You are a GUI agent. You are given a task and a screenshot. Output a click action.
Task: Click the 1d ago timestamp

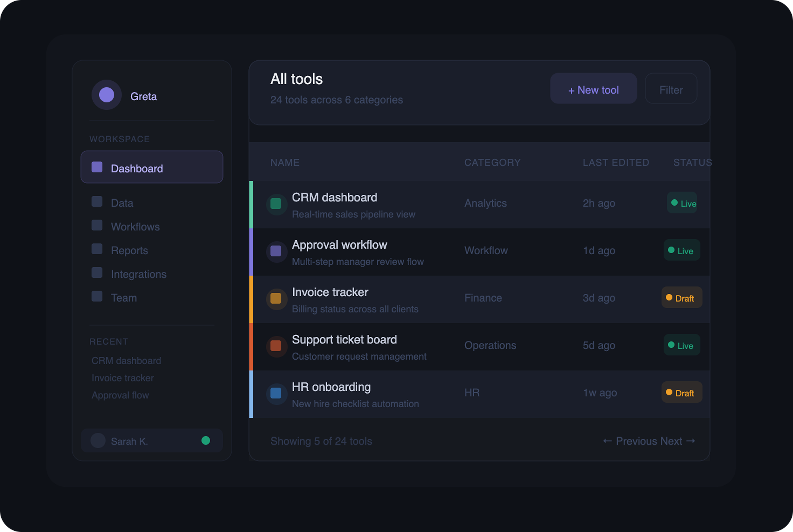[x=599, y=251]
